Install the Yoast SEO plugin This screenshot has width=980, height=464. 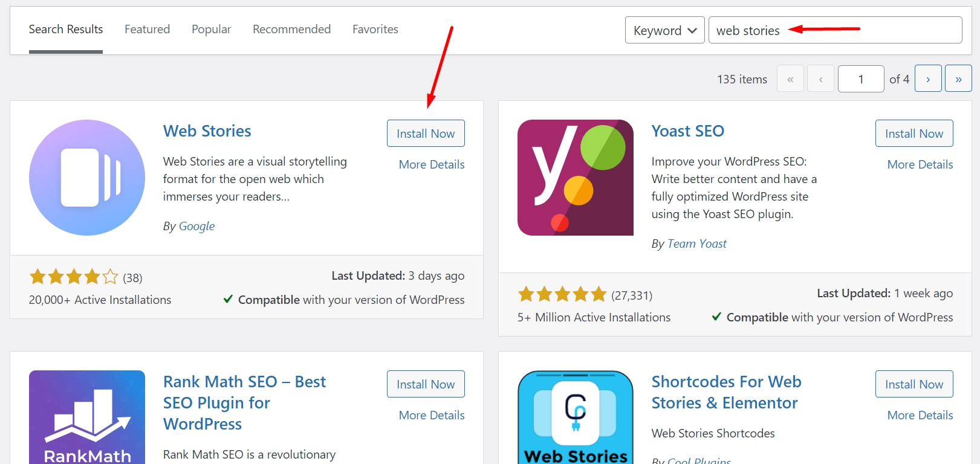tap(913, 133)
